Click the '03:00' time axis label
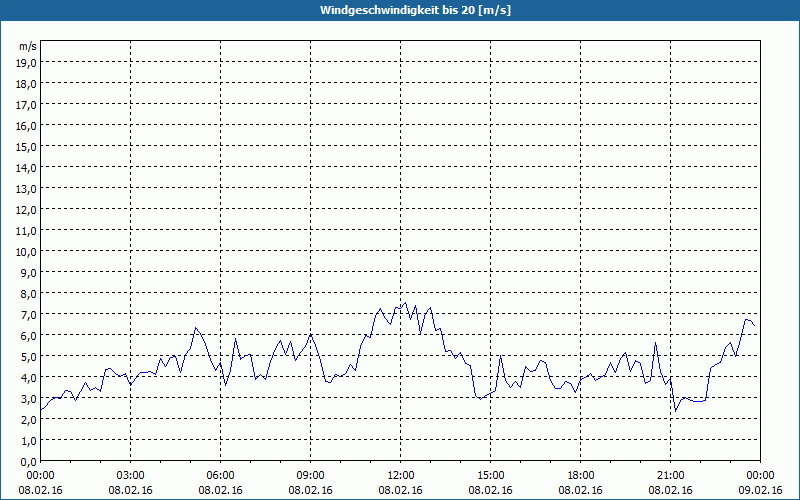 [x=131, y=476]
